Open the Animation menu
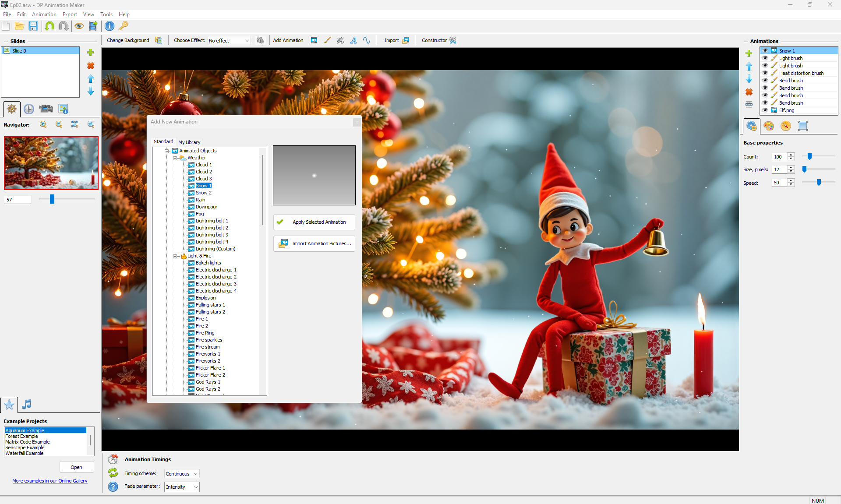Viewport: 841px width, 504px height. click(x=44, y=14)
